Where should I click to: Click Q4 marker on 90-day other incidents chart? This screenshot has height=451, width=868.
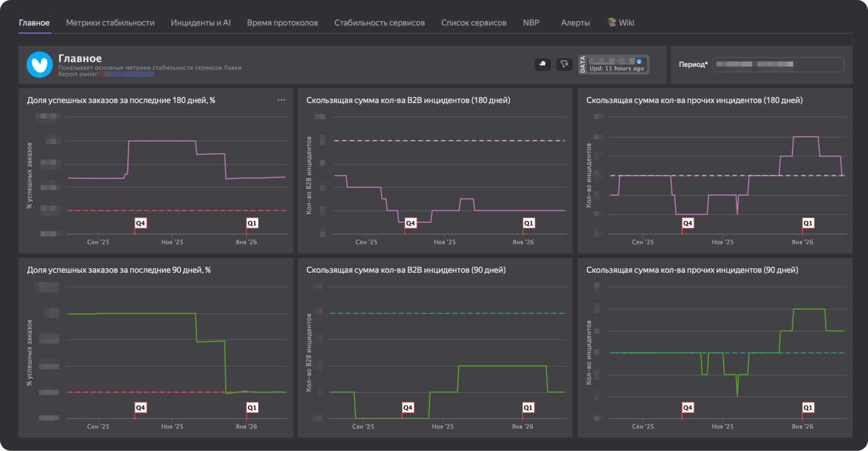[x=687, y=408]
